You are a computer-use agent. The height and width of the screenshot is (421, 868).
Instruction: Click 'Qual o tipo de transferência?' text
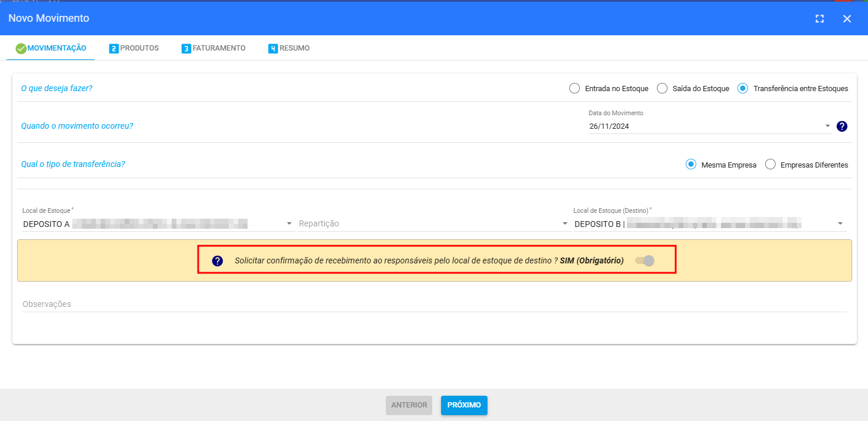coord(73,164)
